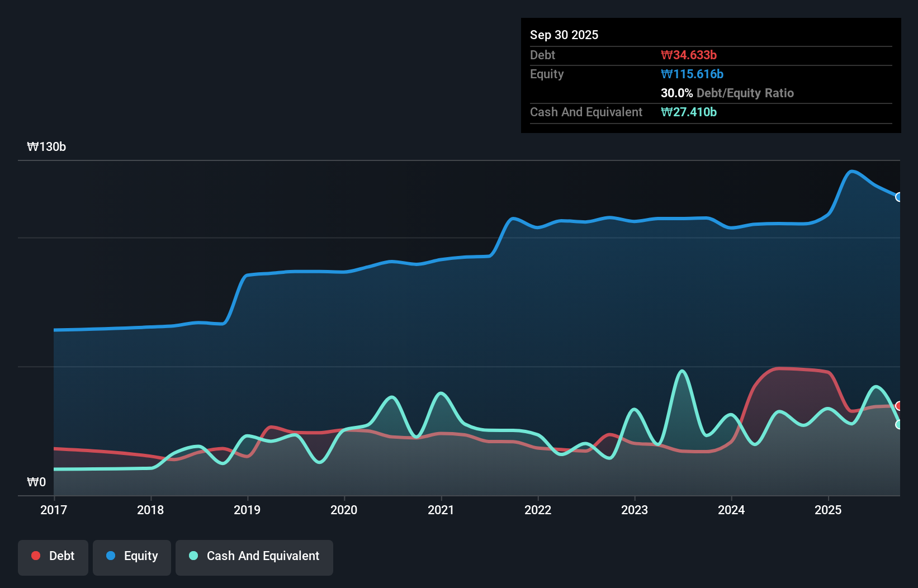Select the Cash endpoint marker at chart's right edge

tap(899, 425)
